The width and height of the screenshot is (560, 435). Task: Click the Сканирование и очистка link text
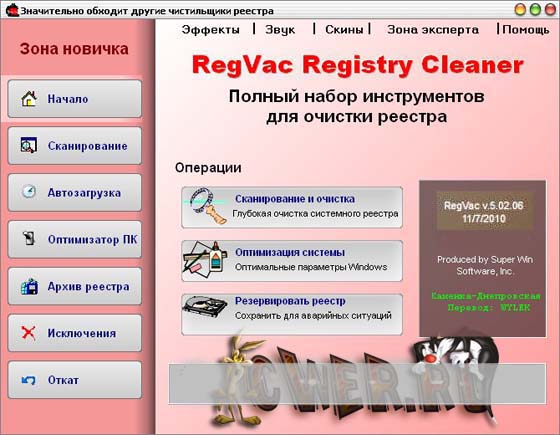coord(295,199)
